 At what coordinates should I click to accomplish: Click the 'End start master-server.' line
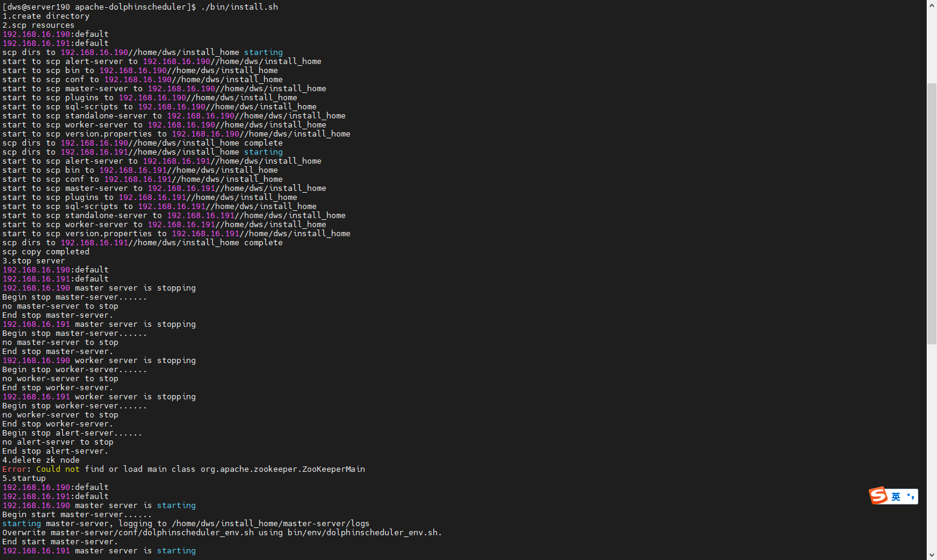pyautogui.click(x=60, y=542)
